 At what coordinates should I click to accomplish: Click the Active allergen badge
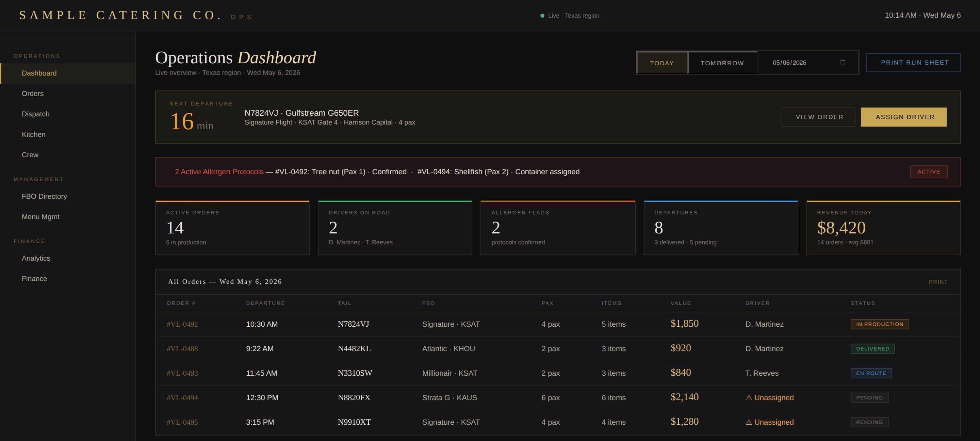[x=929, y=171]
